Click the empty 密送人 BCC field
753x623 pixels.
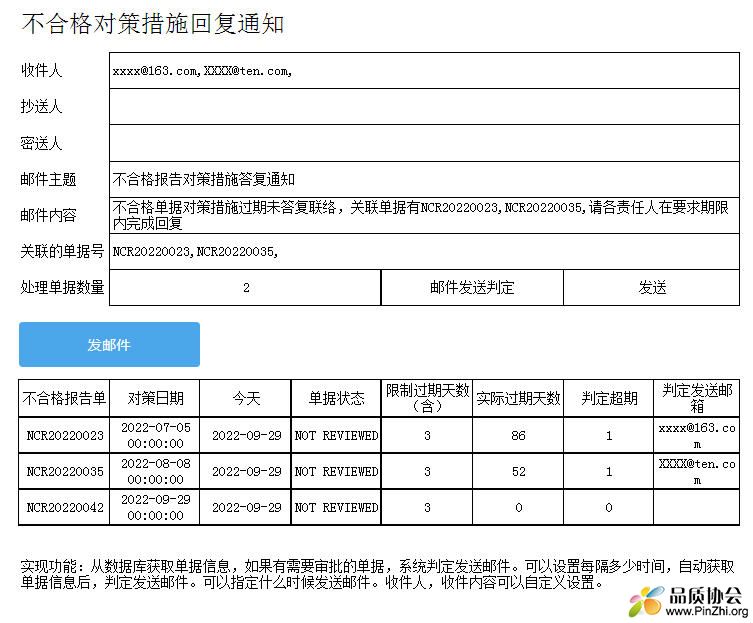424,143
